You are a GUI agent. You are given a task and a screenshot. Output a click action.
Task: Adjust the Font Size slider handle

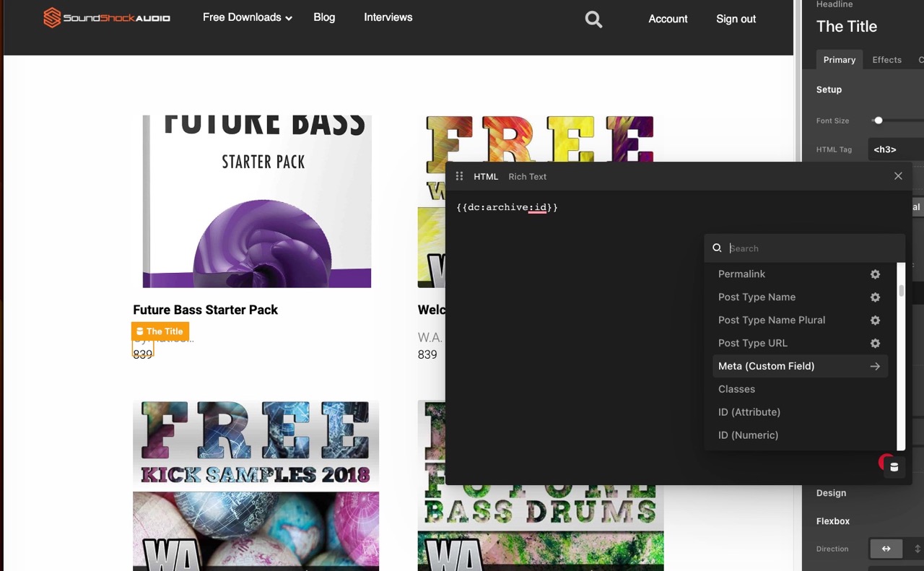coord(878,121)
